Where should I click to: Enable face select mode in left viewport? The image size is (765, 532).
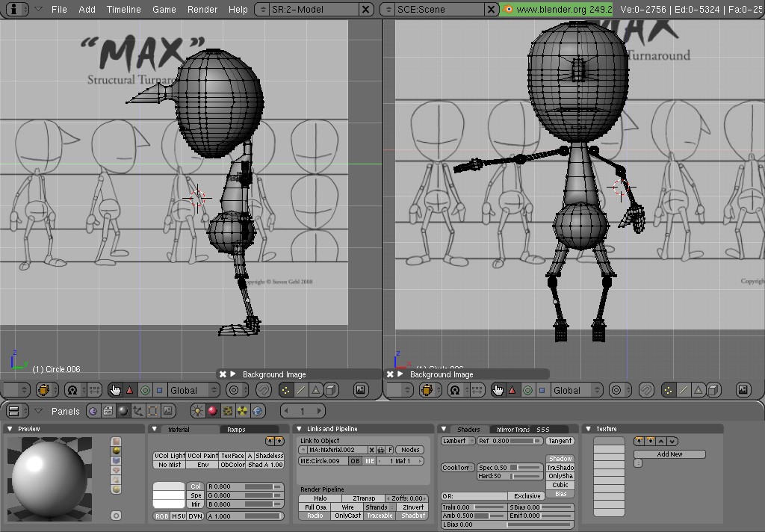pos(316,390)
